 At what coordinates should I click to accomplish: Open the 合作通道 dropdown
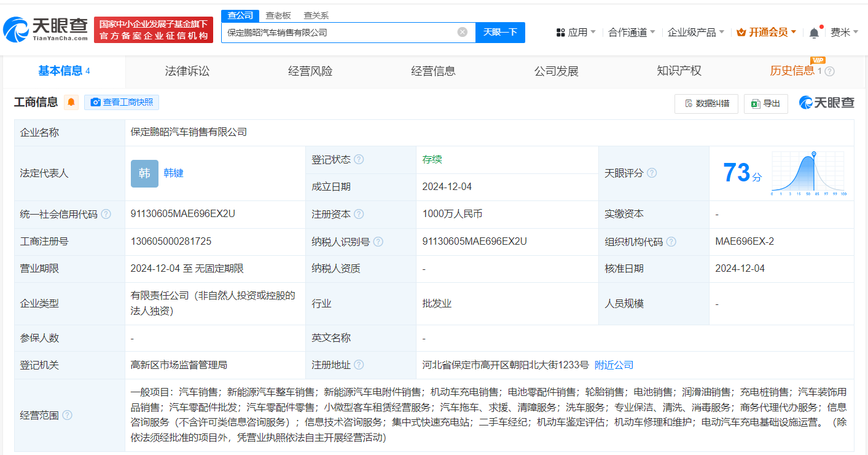pos(631,33)
